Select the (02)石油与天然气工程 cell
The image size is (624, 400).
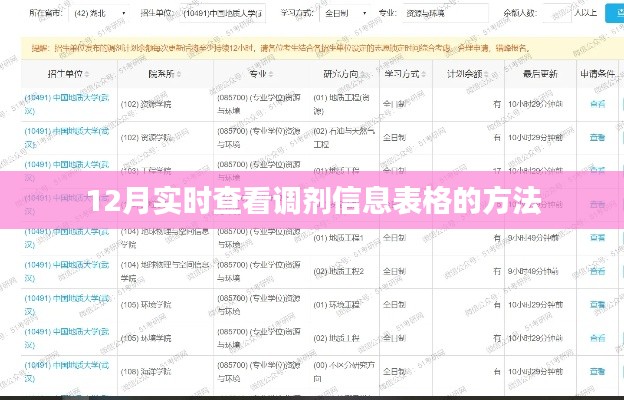point(344,137)
